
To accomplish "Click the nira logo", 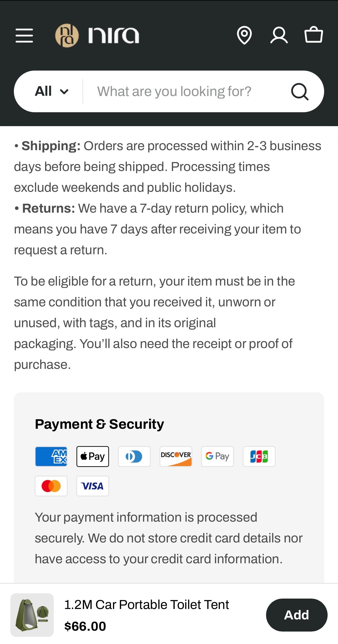I will (x=97, y=35).
